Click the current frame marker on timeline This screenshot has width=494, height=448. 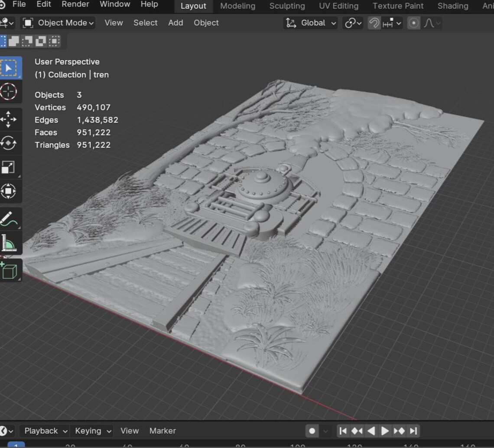(16, 445)
